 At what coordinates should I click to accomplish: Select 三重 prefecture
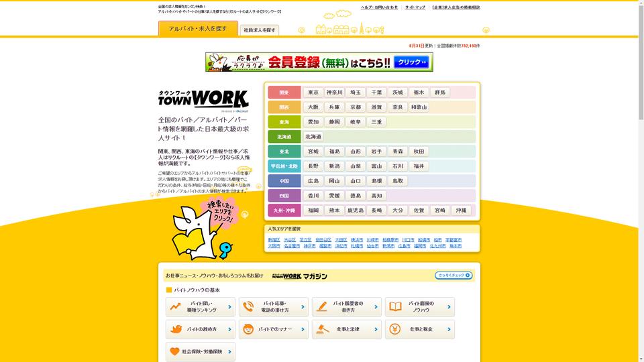click(x=376, y=122)
